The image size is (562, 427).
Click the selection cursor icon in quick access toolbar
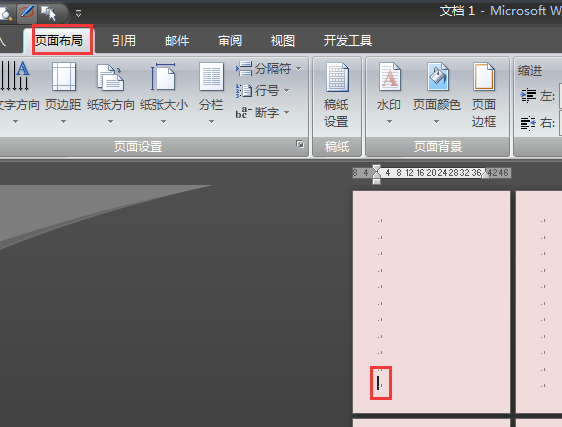coord(48,14)
